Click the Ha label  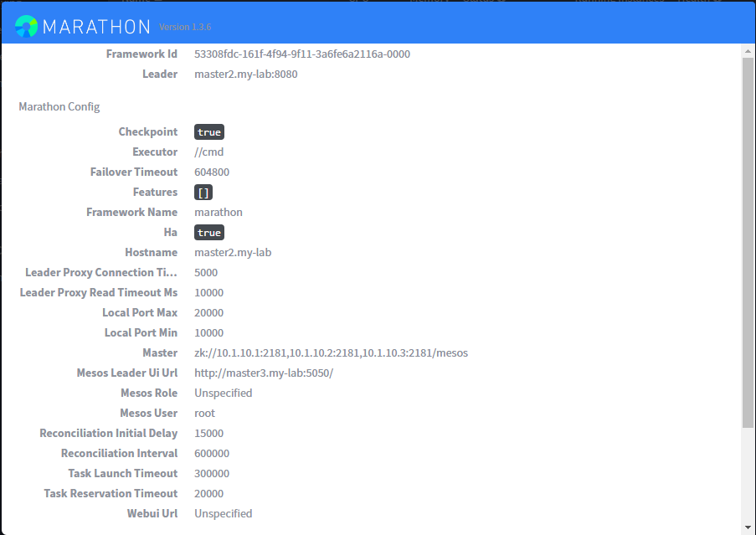click(x=170, y=232)
